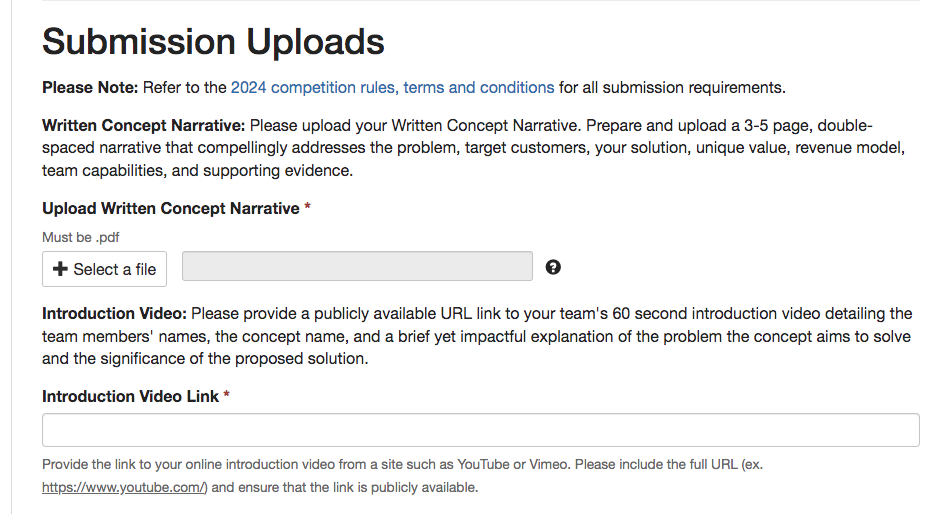Click the Submission Uploads heading
The width and height of the screenshot is (943, 514).
(213, 41)
